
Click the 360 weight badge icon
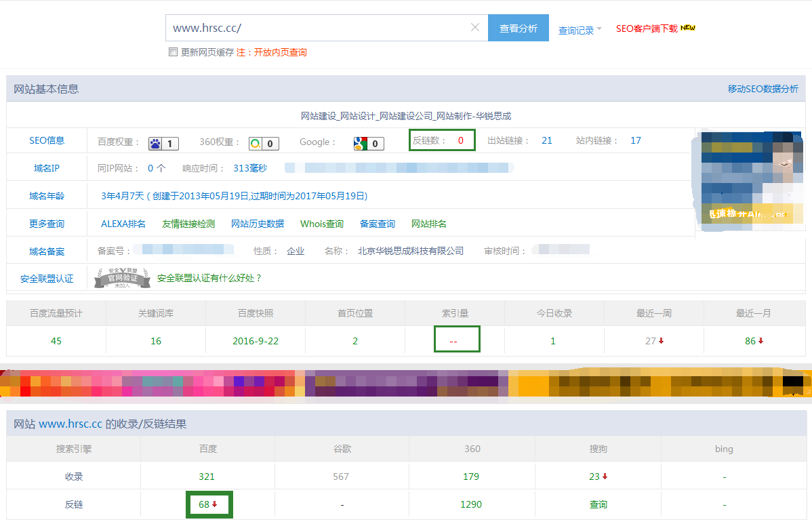coord(256,143)
